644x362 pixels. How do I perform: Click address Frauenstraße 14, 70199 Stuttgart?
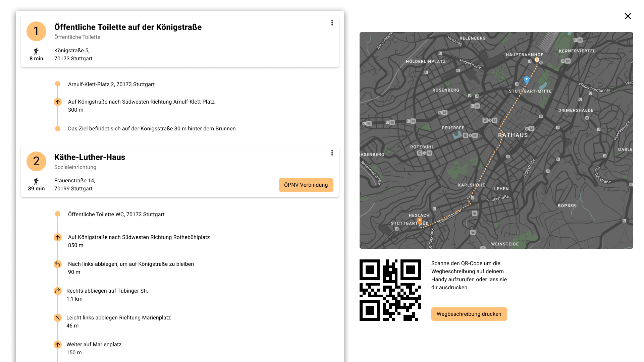pos(75,184)
